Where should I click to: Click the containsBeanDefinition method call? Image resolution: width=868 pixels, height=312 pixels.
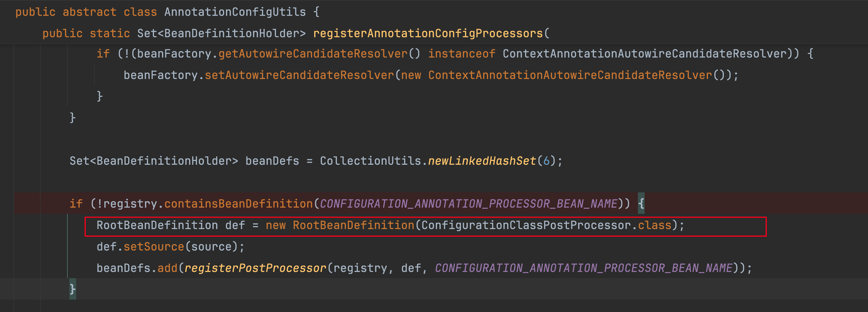click(x=238, y=204)
